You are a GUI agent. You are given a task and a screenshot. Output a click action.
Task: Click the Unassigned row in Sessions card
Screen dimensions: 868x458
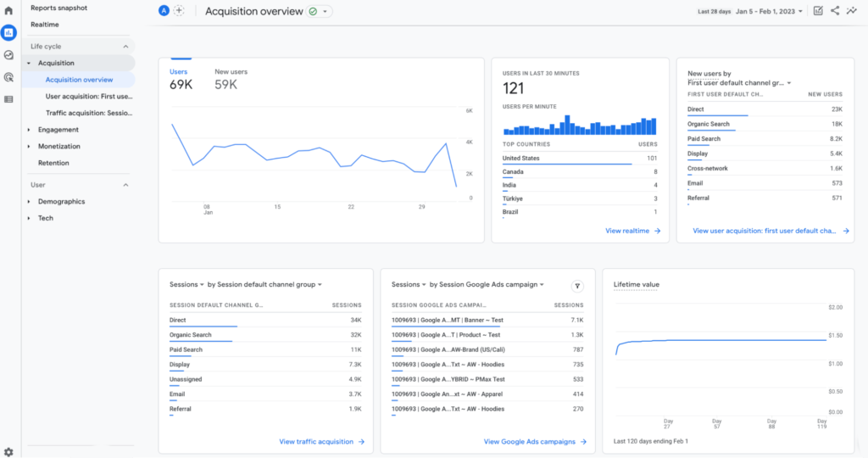coord(265,380)
